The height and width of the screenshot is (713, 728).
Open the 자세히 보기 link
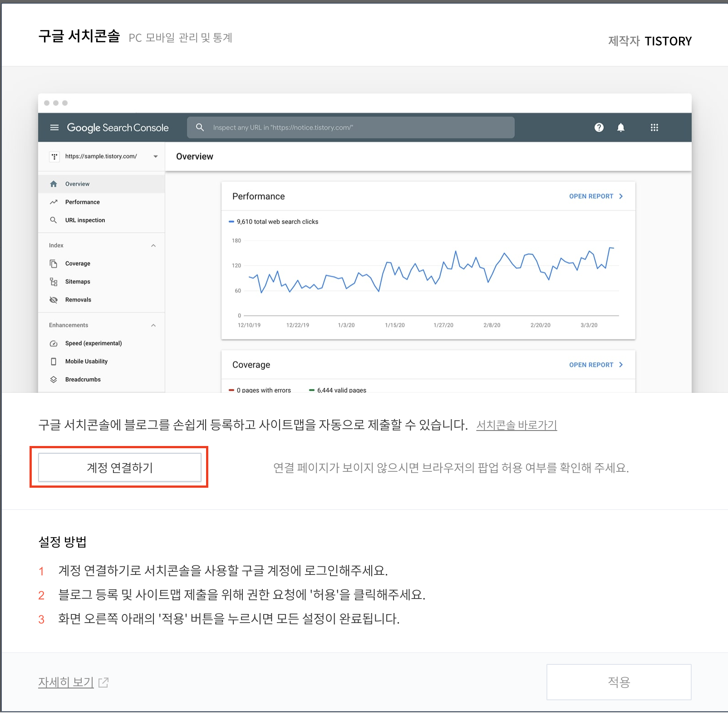pos(66,682)
